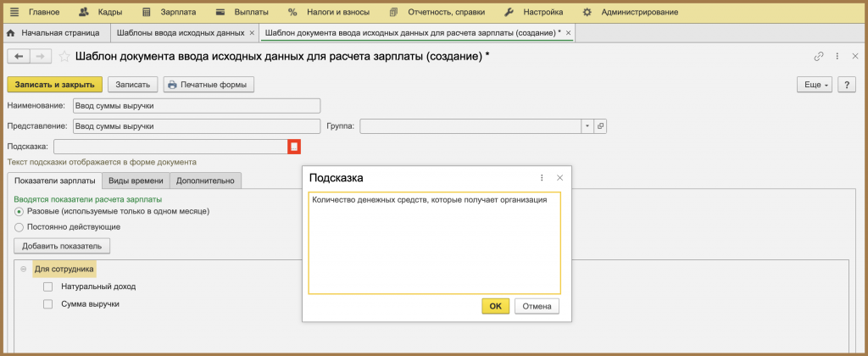Select Постоянно действующие radio option
868x356 pixels.
pyautogui.click(x=19, y=227)
